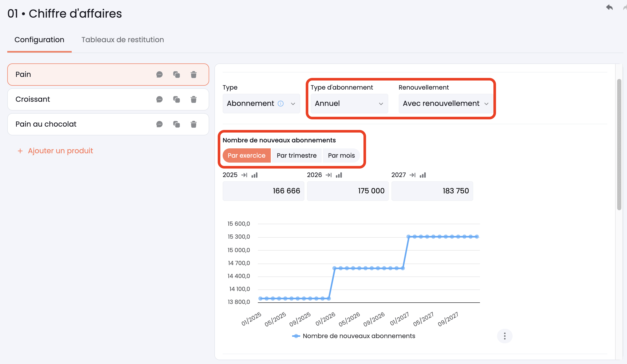627x364 pixels.
Task: Click the 2025 bar chart icon
Action: pyautogui.click(x=254, y=175)
